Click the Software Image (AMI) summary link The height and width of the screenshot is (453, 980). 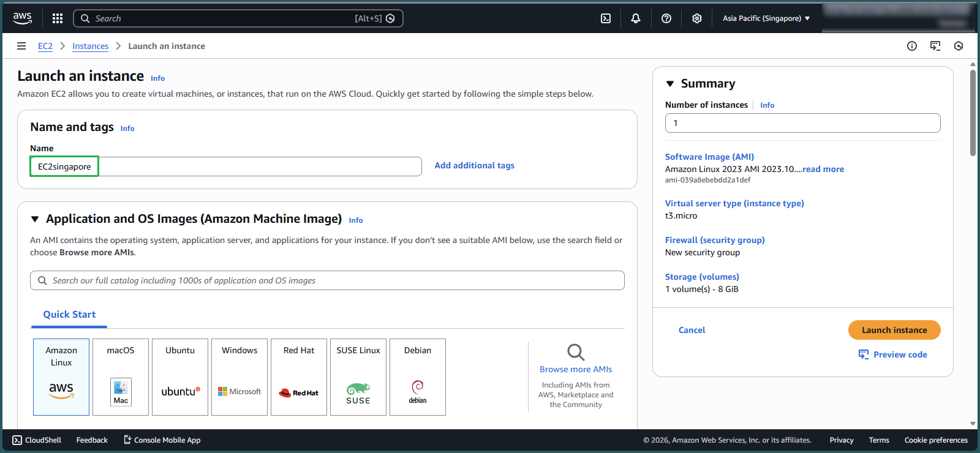[x=710, y=157]
